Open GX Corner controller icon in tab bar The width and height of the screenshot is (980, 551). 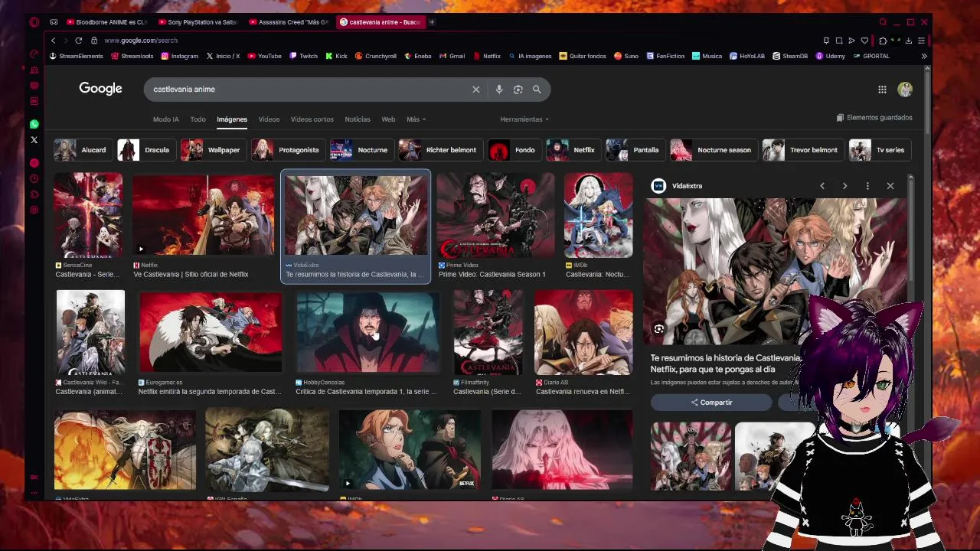(54, 22)
